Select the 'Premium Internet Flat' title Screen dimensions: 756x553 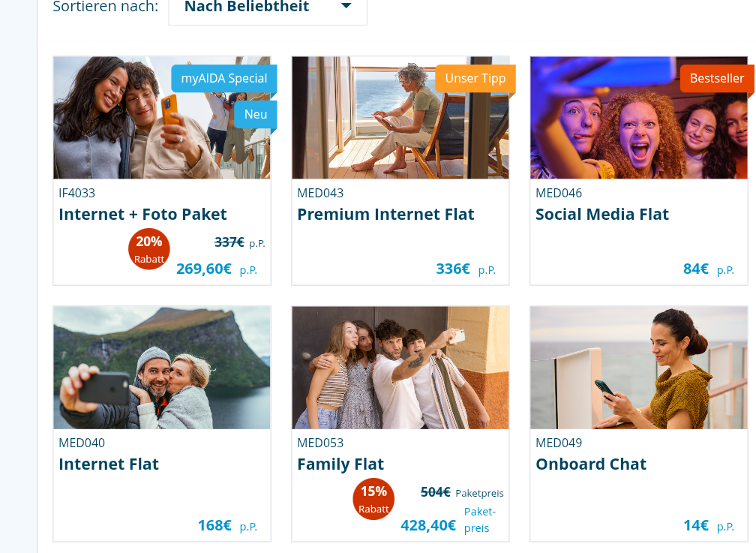pos(385,215)
